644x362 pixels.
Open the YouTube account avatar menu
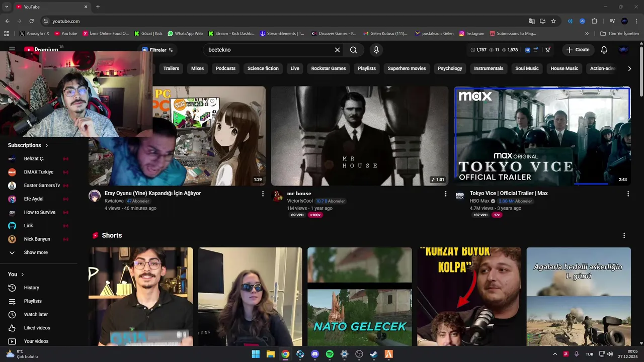623,50
